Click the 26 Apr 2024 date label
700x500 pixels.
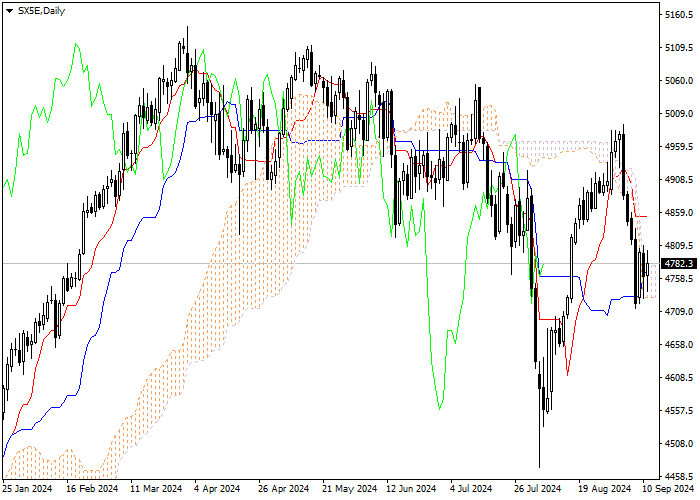(283, 489)
